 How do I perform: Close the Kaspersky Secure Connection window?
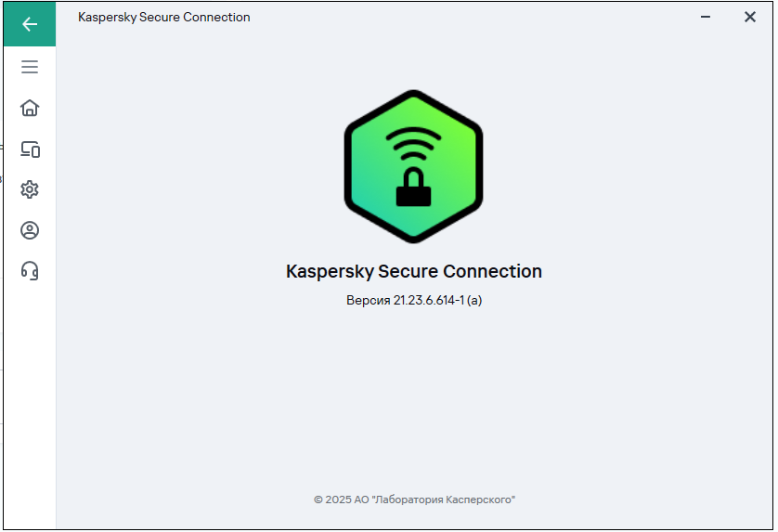tap(750, 17)
